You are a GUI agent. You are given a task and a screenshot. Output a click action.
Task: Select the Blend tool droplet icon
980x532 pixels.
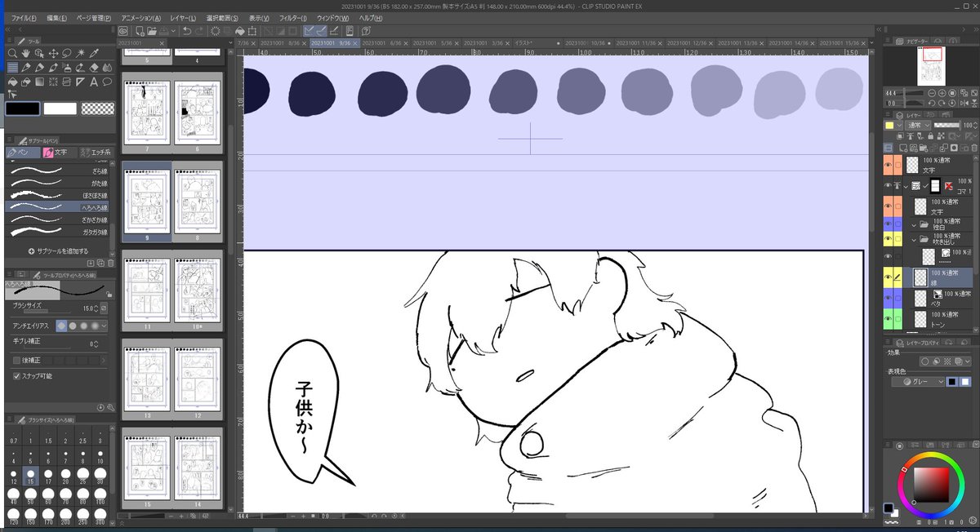point(107,67)
